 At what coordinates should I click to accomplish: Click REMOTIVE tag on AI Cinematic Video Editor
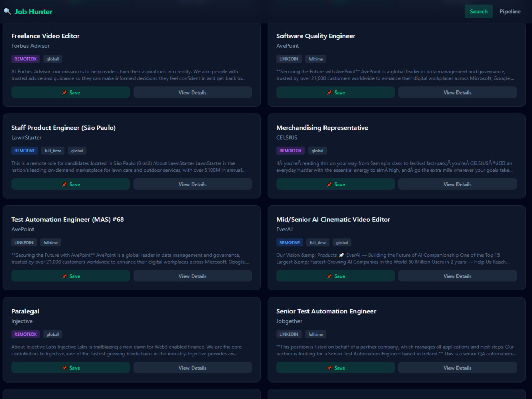[290, 243]
